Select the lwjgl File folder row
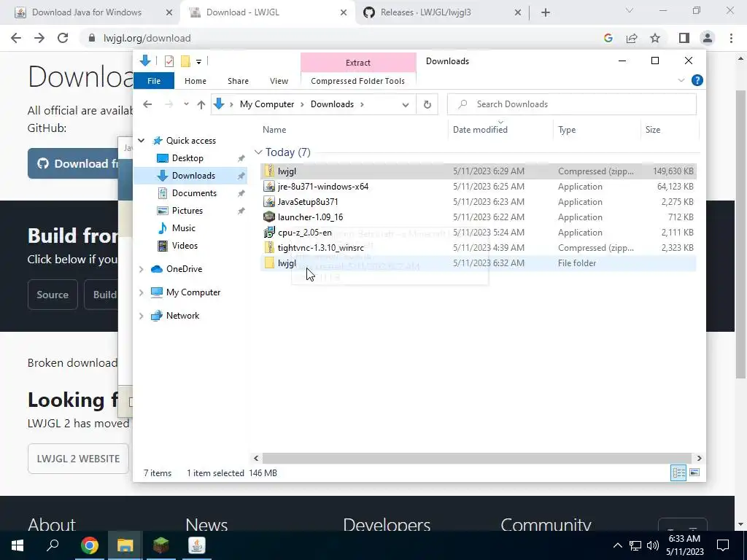 [479, 262]
